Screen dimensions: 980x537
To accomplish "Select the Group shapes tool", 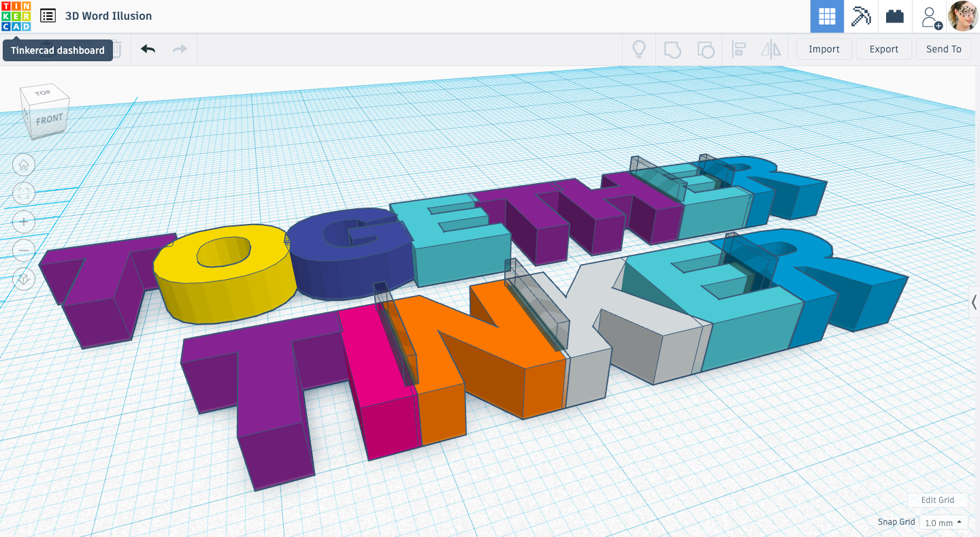I will [672, 49].
